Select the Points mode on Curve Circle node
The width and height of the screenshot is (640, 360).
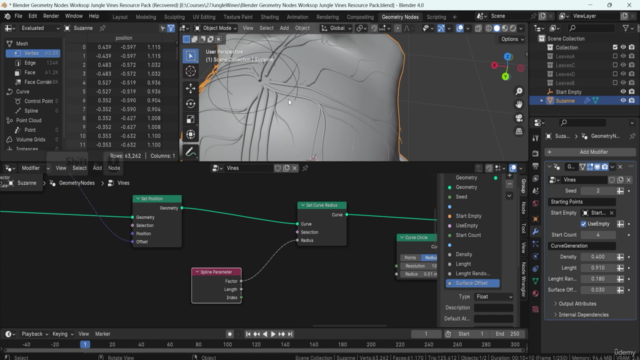click(x=411, y=258)
